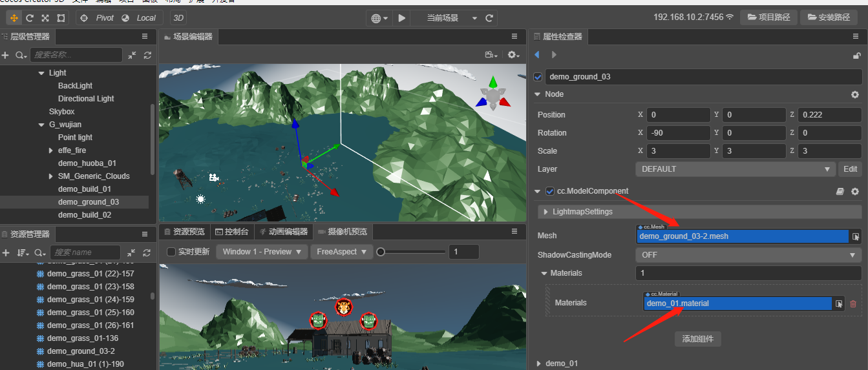Collapse the Node section
This screenshot has width=868, height=370.
coord(538,94)
